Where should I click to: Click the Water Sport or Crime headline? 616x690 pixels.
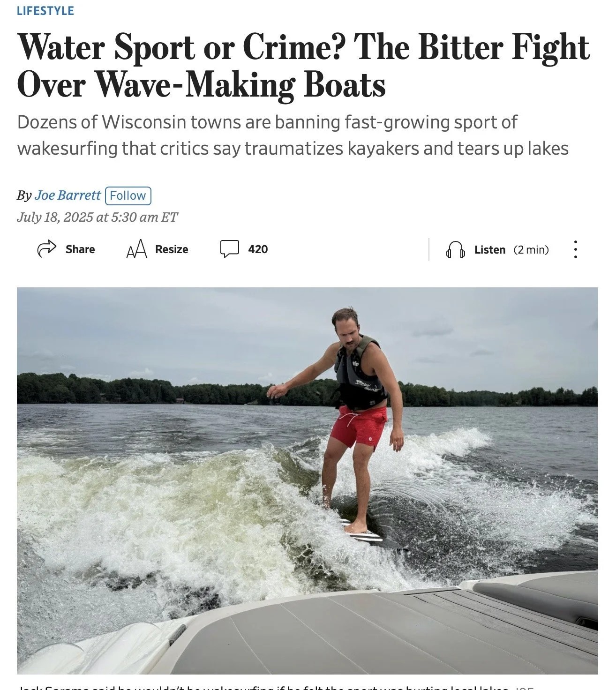coord(303,66)
